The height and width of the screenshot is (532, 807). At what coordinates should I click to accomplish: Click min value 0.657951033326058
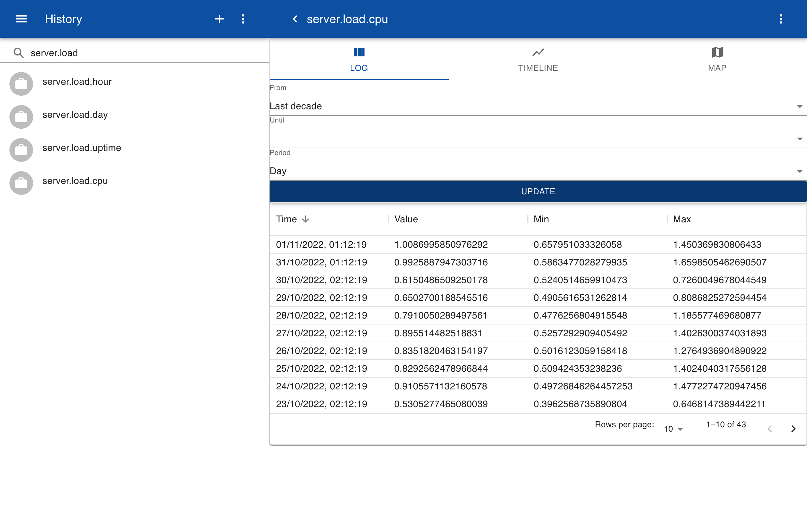click(577, 245)
